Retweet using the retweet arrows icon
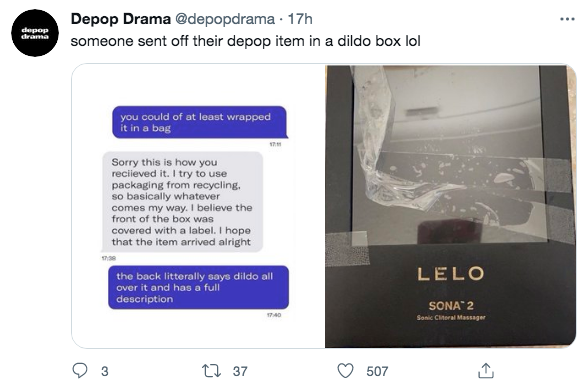Viewport: 588px width, 388px height. [212, 371]
